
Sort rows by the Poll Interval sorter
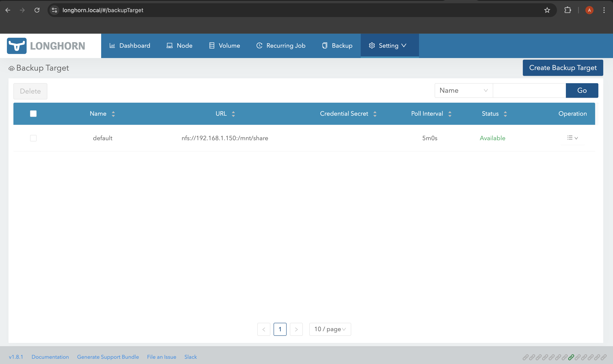point(449,114)
